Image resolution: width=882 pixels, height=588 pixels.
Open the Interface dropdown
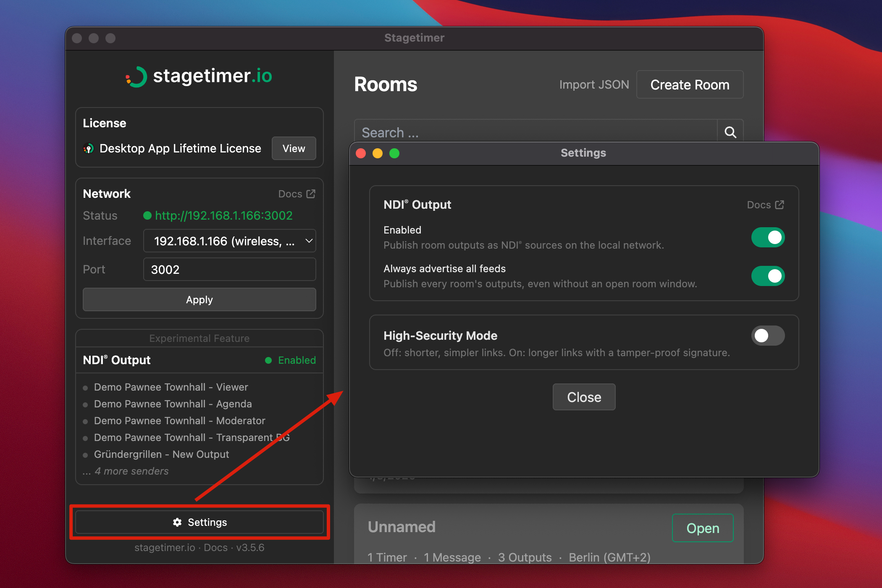click(x=230, y=241)
